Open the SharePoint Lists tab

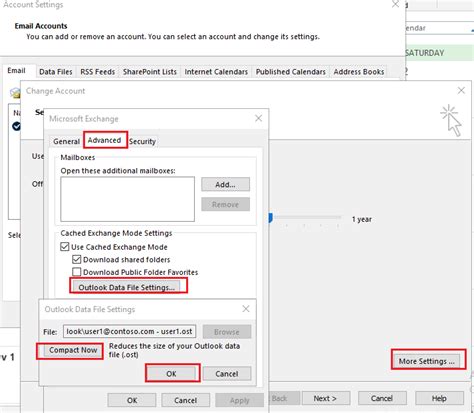150,72
